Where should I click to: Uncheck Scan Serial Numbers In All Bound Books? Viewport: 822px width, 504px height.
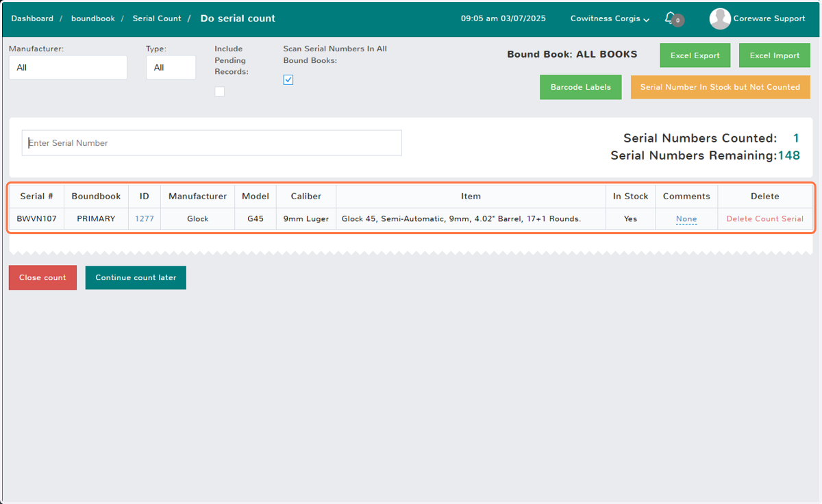[288, 79]
